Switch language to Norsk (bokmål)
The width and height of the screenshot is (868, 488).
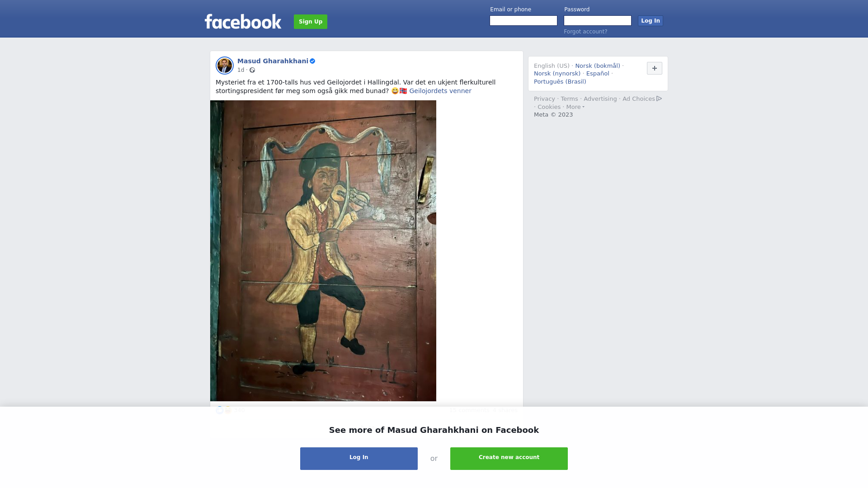point(598,66)
